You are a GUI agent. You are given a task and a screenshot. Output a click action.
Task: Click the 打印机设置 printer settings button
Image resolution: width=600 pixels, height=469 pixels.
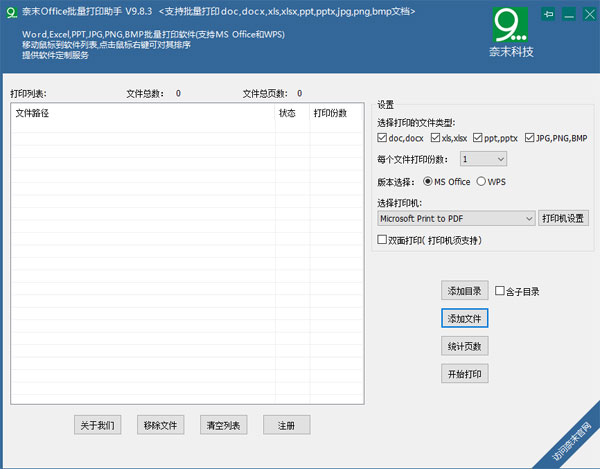[x=563, y=218]
